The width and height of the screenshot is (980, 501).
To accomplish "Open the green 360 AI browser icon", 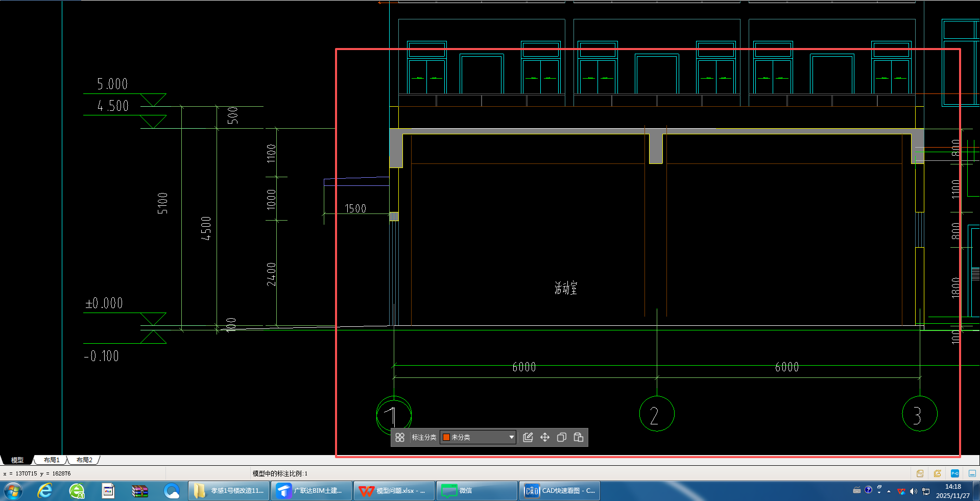I will click(77, 491).
